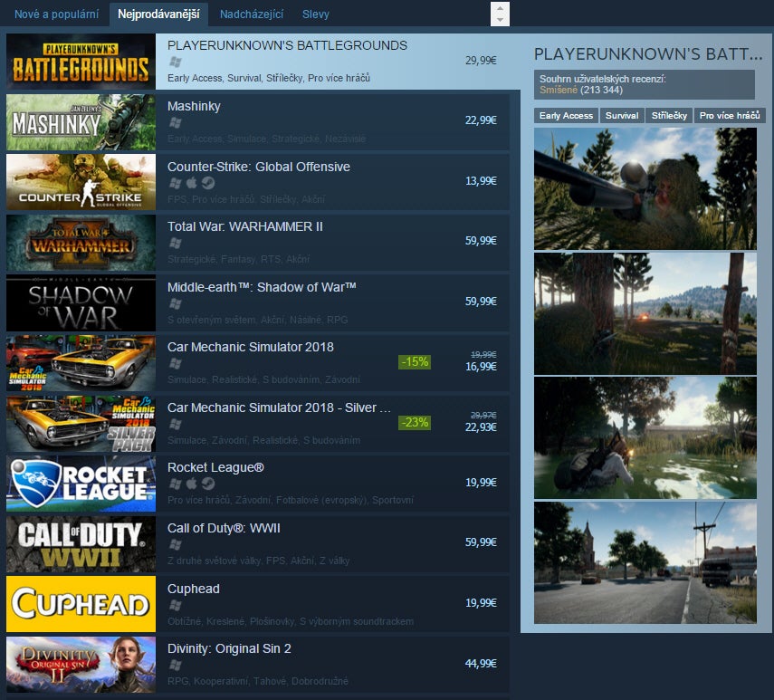The width and height of the screenshot is (774, 700).
Task: Click the Windows icon under Counter-Strike: Global Offensive
Action: pos(176,183)
